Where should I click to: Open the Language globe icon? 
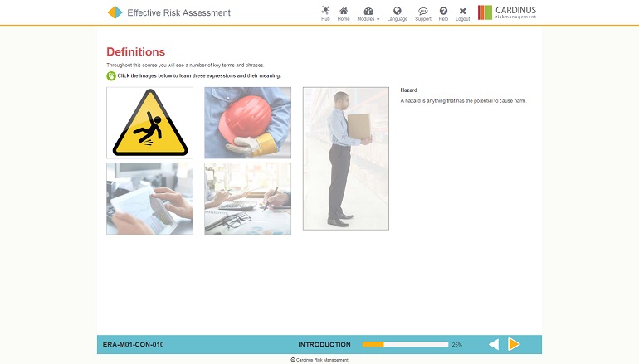pos(397,13)
